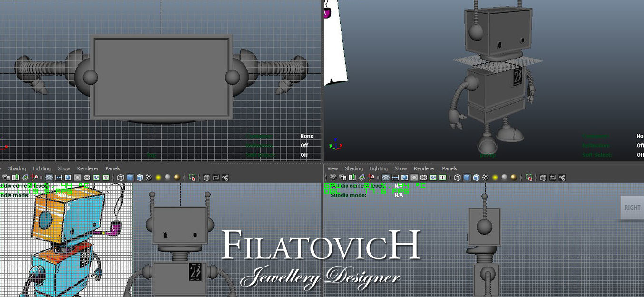Toggle X-Ray cube icon in side view panel
The height and width of the screenshot is (297, 644).
click(543, 178)
